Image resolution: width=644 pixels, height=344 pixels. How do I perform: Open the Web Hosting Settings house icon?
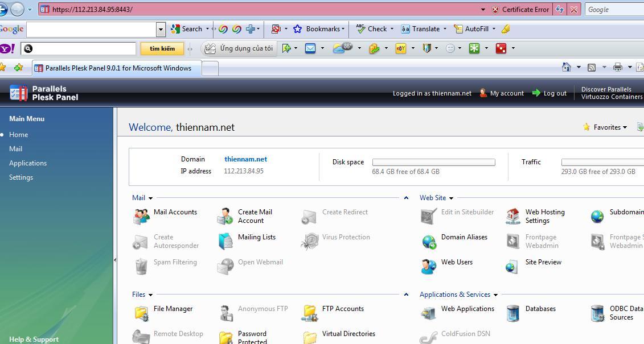click(512, 216)
